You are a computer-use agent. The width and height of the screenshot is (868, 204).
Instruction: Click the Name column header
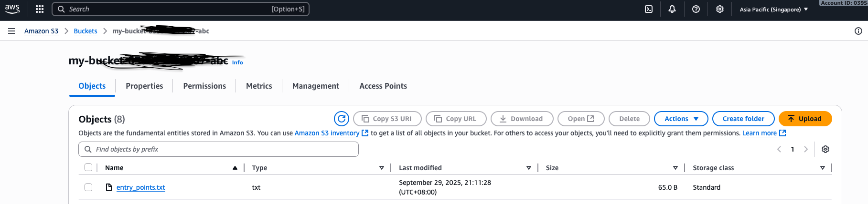pyautogui.click(x=114, y=168)
